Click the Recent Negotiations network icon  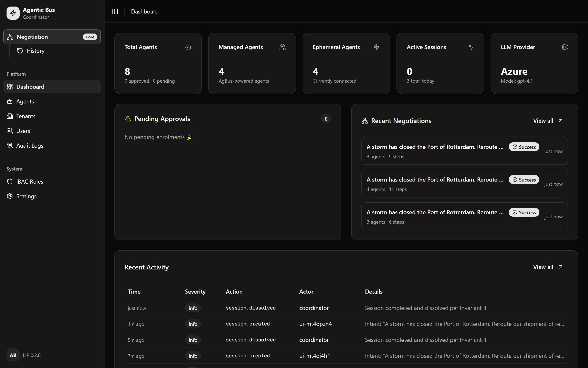(364, 121)
